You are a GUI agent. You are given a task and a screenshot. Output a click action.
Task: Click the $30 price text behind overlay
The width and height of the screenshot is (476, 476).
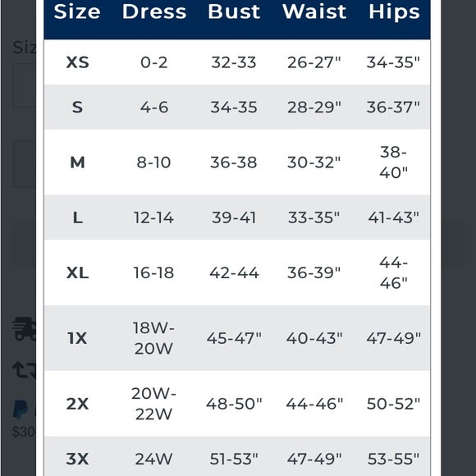tap(23, 432)
